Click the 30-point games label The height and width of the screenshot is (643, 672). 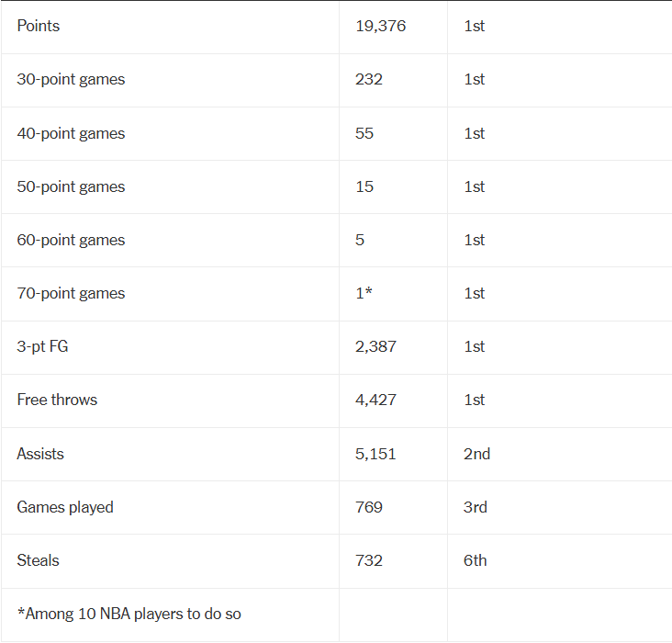click(71, 79)
